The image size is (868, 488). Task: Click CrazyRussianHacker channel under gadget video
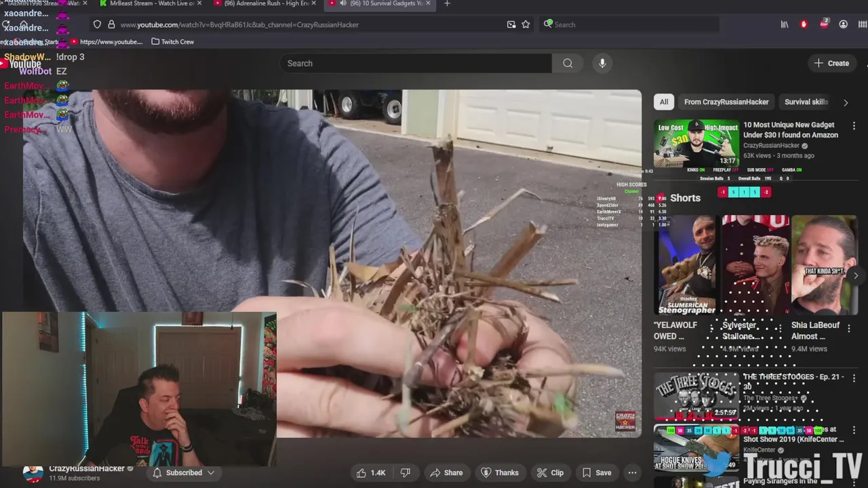click(x=771, y=146)
